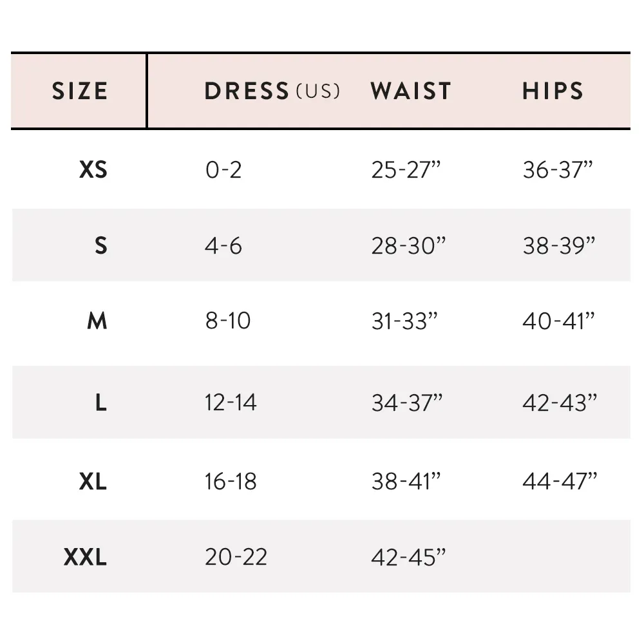Click the M size row label
Screen dimensions: 644x644
click(x=97, y=321)
